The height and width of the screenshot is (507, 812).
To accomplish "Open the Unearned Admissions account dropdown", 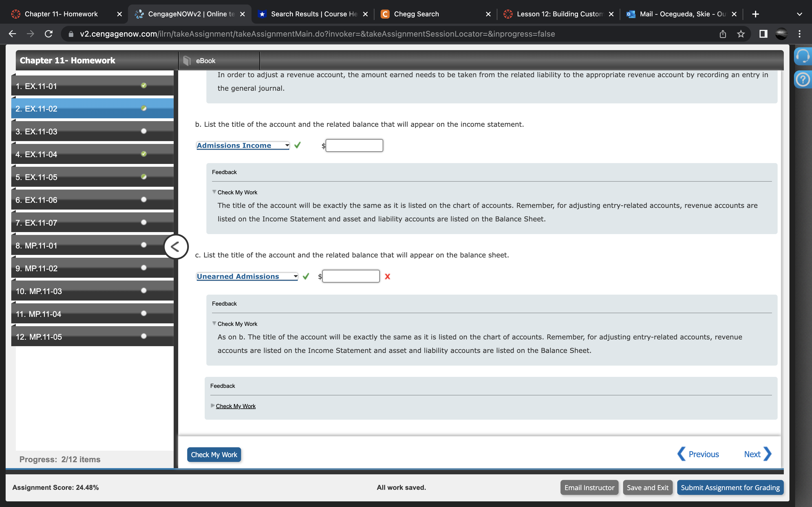I will tap(247, 276).
